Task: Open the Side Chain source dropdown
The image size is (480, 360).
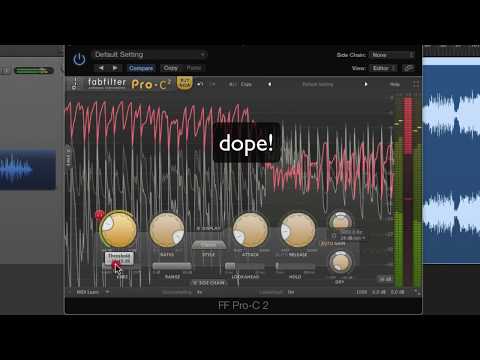Action: (392, 55)
